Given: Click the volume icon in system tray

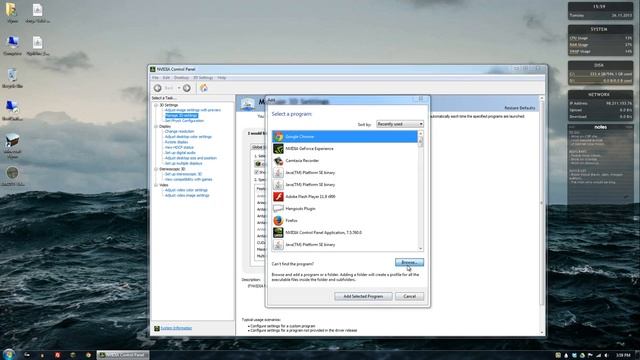Looking at the screenshot, I should click(x=606, y=356).
